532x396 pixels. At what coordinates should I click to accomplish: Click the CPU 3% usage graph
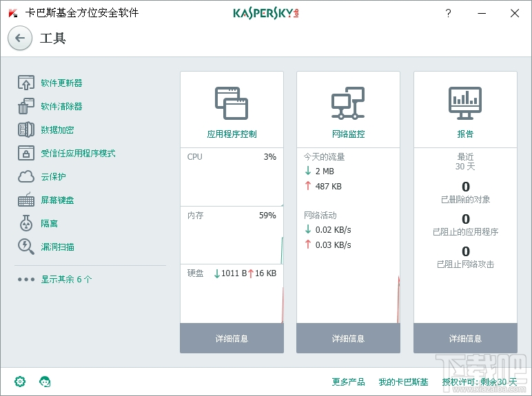pos(232,177)
